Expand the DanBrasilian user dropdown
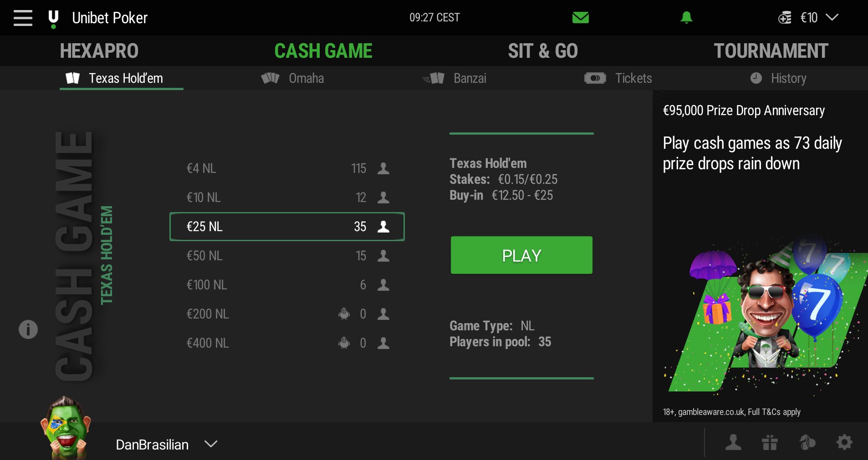Image resolution: width=868 pixels, height=460 pixels. (211, 444)
